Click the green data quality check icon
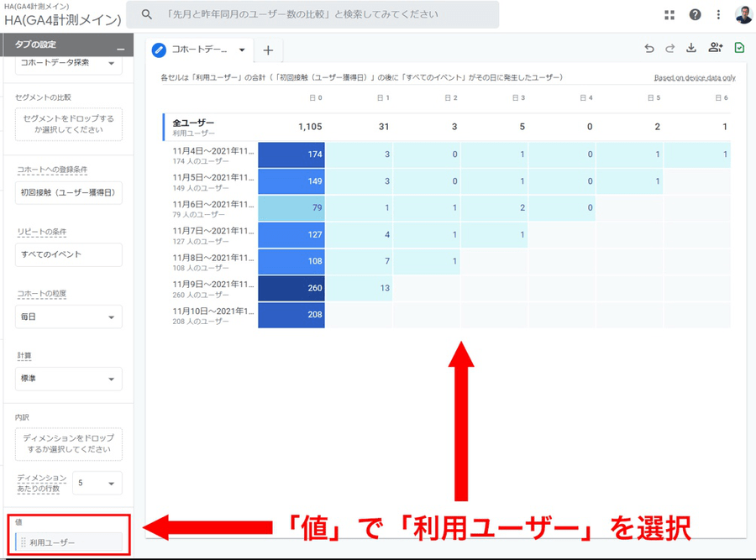Viewport: 756px width, 560px height. click(739, 49)
